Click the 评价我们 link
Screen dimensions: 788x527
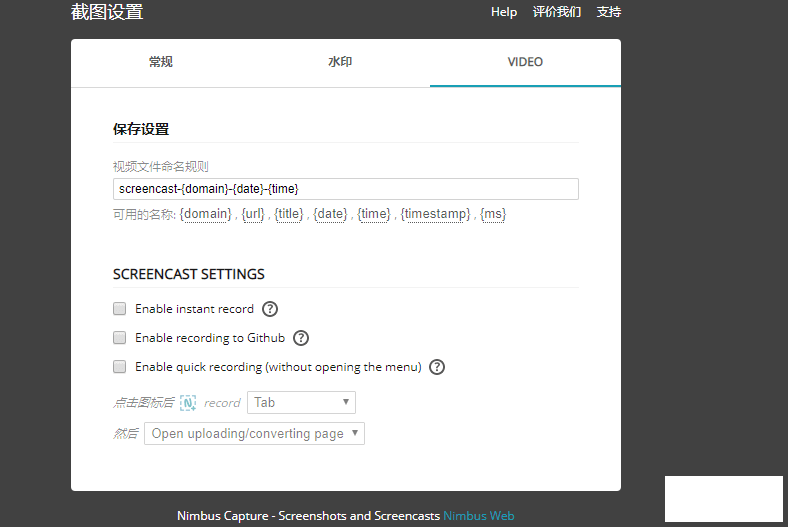[x=557, y=12]
